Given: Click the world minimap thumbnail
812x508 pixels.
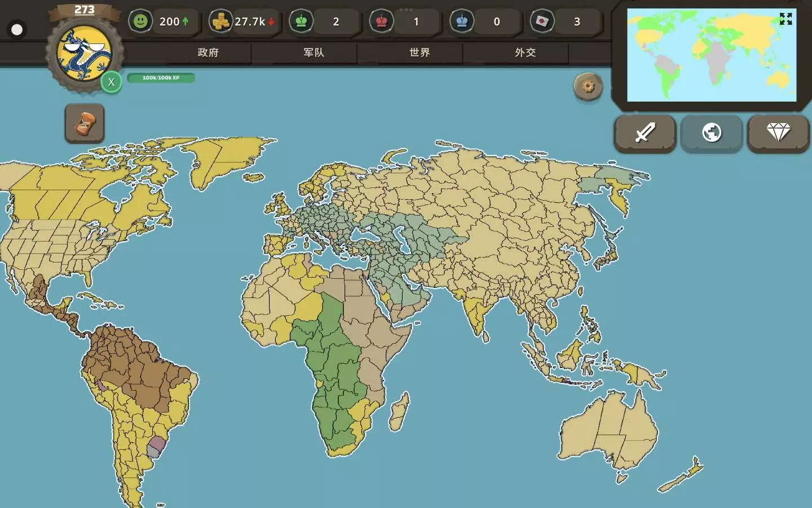Looking at the screenshot, I should (712, 55).
